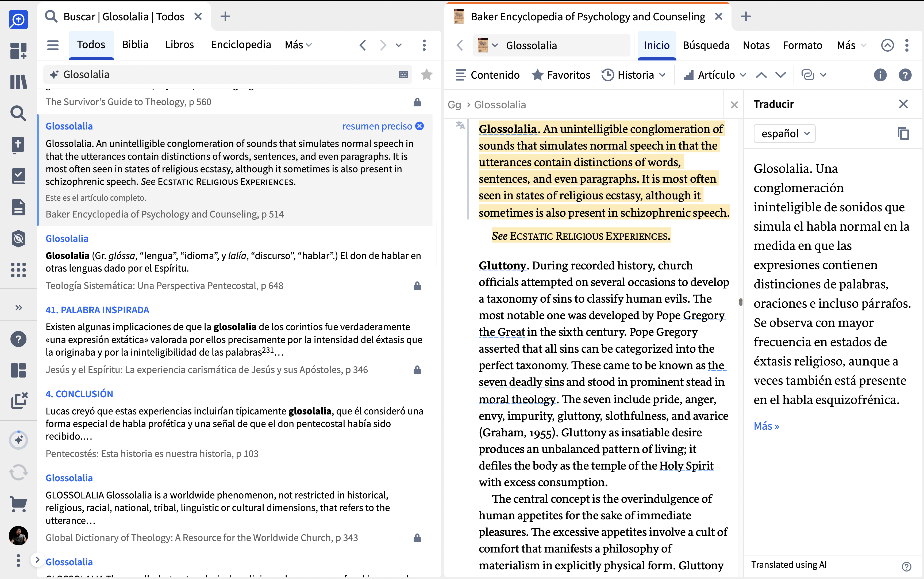Go back in search history
The height and width of the screenshot is (579, 924).
363,45
